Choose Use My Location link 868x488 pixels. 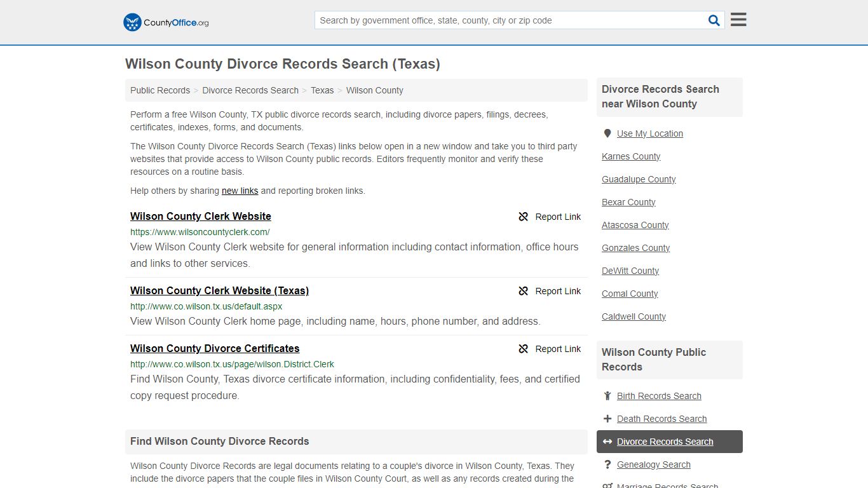650,133
